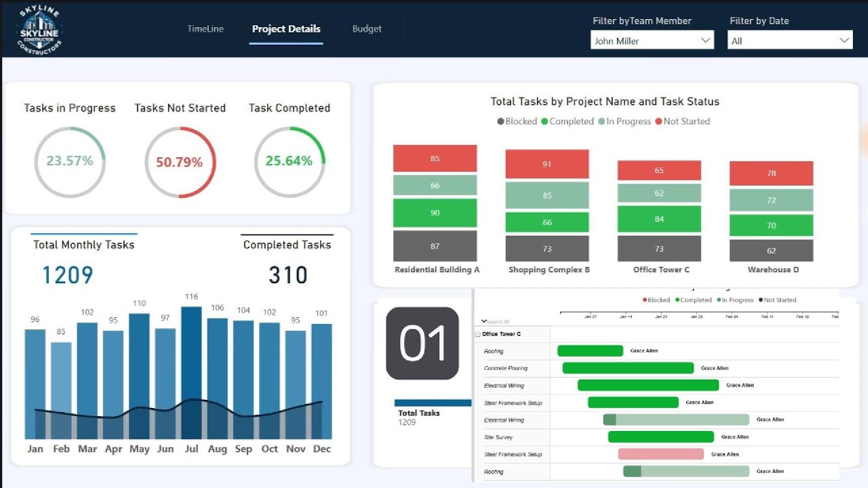
Task: Click the solid green Steel Framework Setup bar
Action: [633, 403]
